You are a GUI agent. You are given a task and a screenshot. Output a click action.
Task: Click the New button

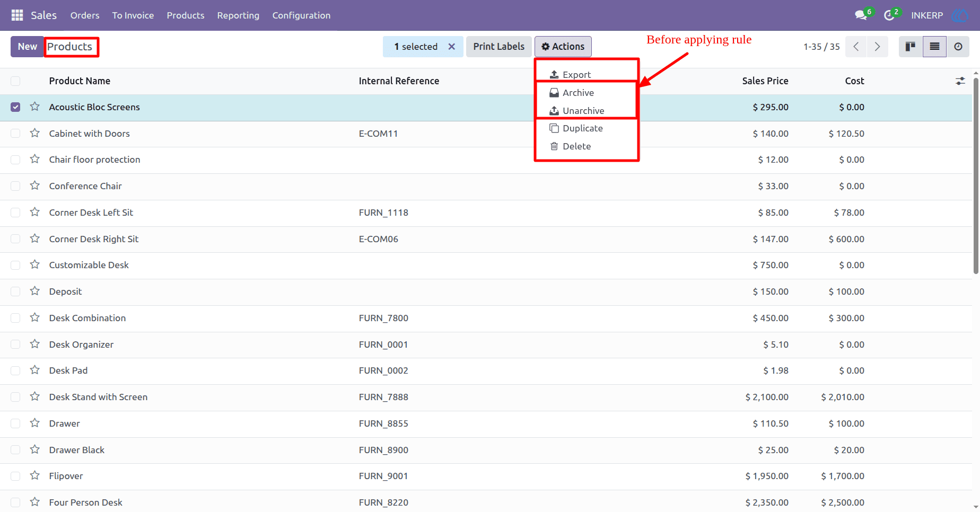27,47
